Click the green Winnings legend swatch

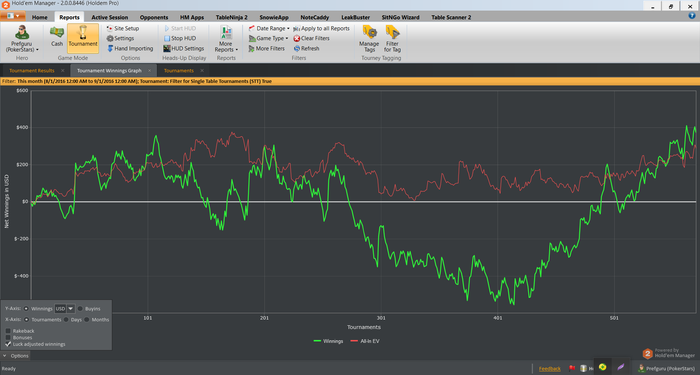click(317, 341)
